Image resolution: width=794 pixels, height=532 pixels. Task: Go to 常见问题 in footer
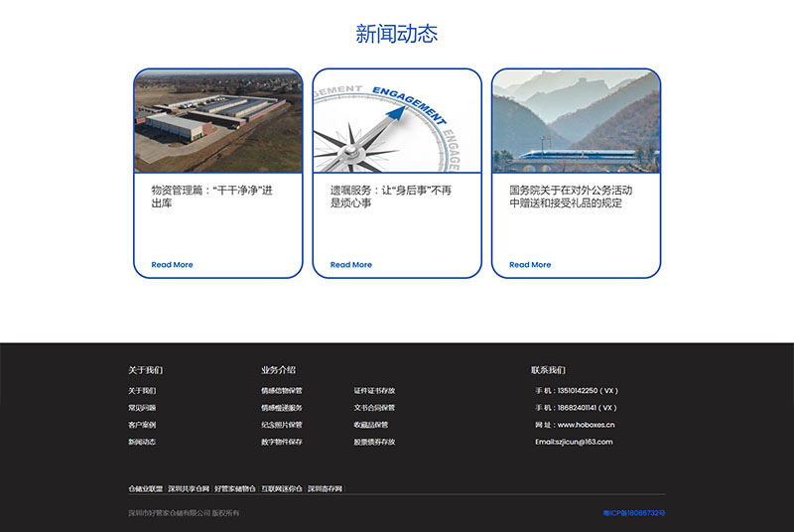pyautogui.click(x=142, y=408)
